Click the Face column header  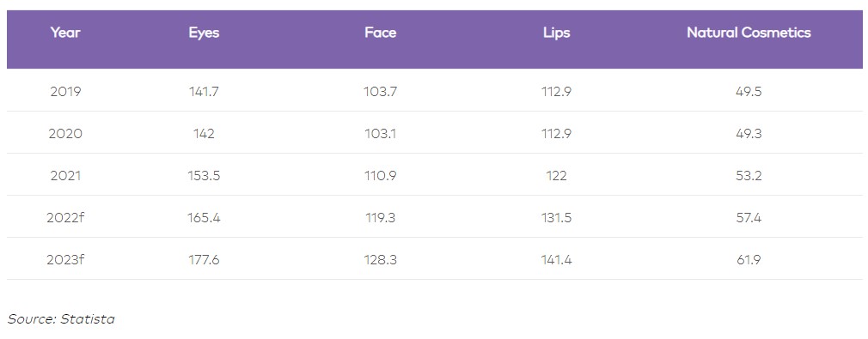(x=381, y=33)
